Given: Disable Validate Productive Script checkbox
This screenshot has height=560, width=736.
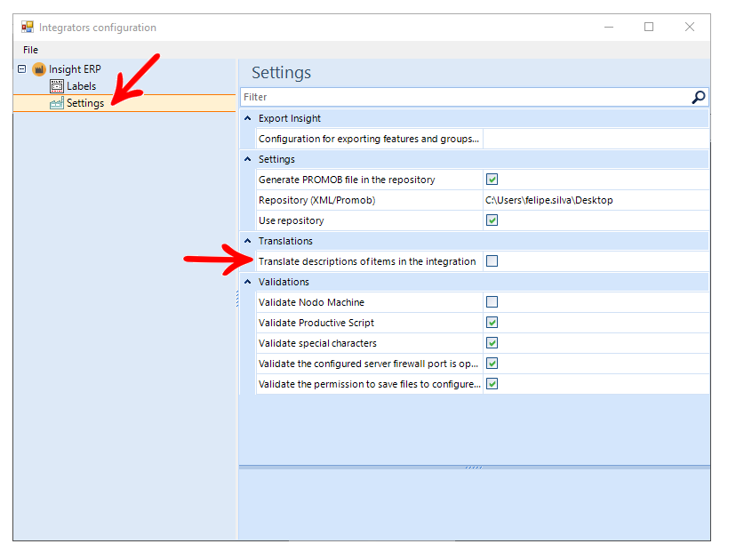Looking at the screenshot, I should [x=492, y=323].
